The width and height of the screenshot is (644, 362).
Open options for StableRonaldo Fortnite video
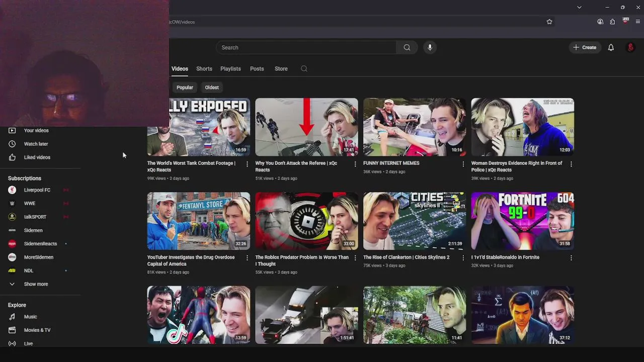point(571,258)
